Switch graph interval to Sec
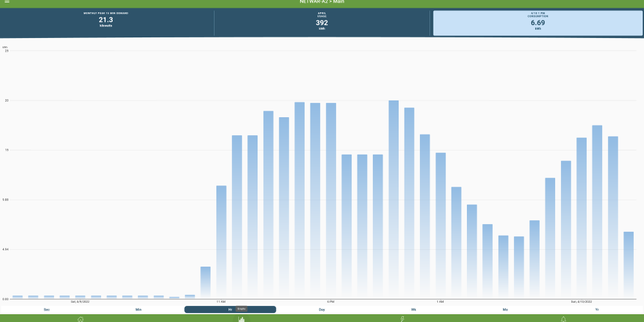The image size is (644, 322). point(46,310)
